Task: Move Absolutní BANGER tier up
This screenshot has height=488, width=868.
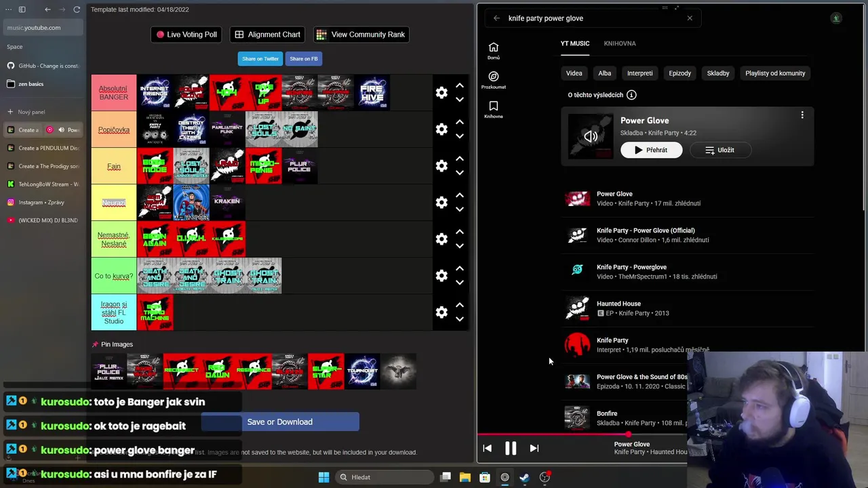Action: coord(460,85)
